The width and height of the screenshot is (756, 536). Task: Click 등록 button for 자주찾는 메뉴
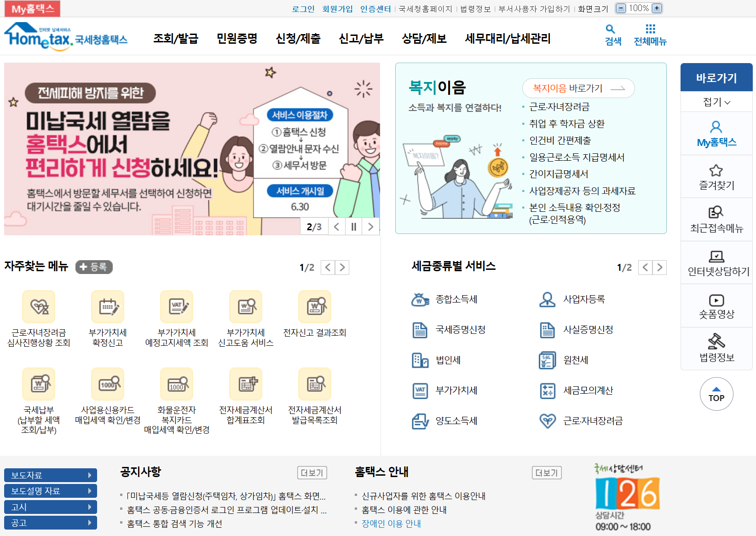[x=94, y=267]
